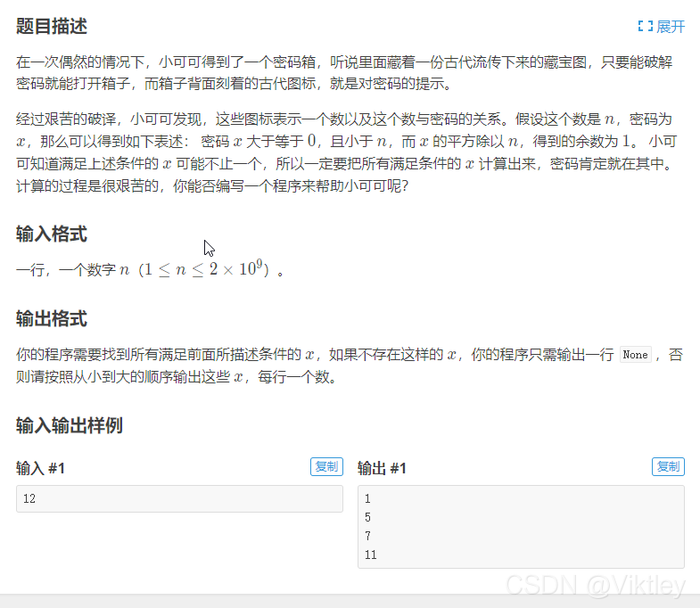Copy output #1 with 复制 button
Viewport: 700px width, 608px height.
pos(668,467)
